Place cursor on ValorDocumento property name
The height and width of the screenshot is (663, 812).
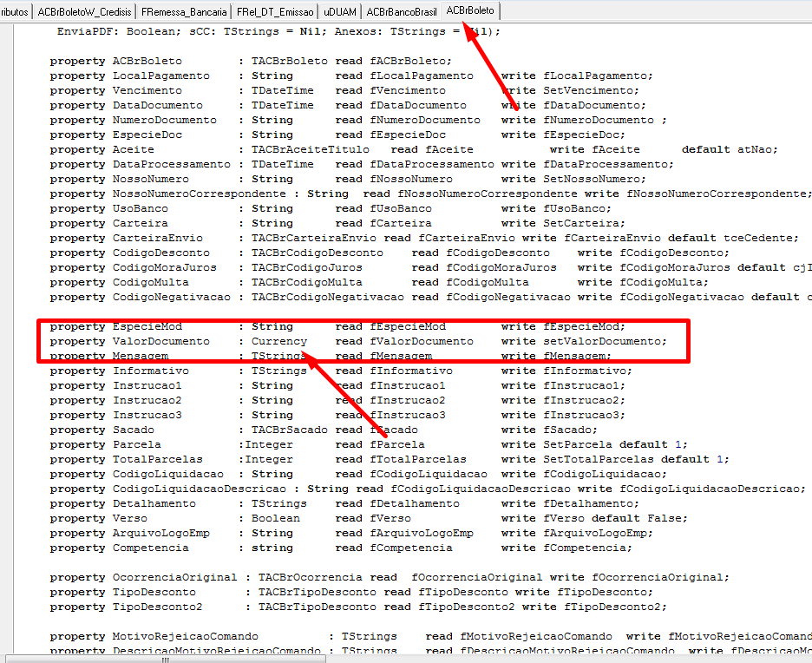[161, 341]
